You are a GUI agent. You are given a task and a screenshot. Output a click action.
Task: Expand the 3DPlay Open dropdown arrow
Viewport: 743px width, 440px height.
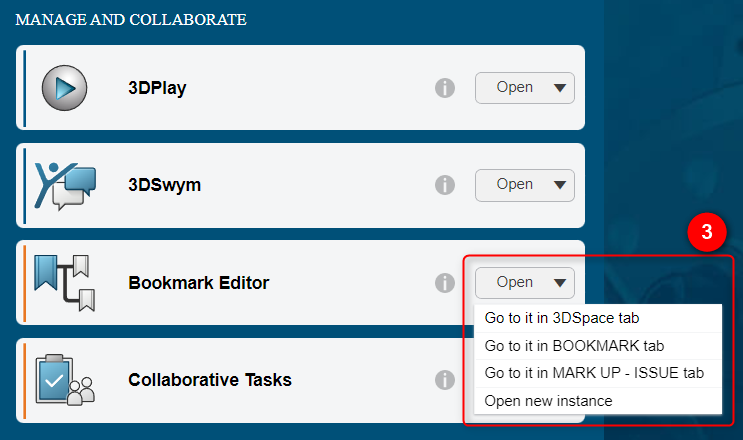point(560,88)
